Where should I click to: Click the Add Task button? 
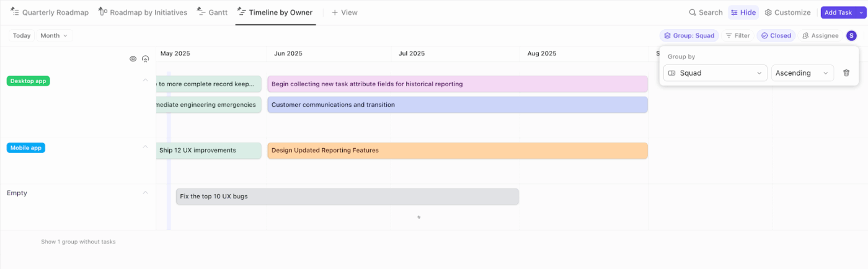tap(838, 12)
